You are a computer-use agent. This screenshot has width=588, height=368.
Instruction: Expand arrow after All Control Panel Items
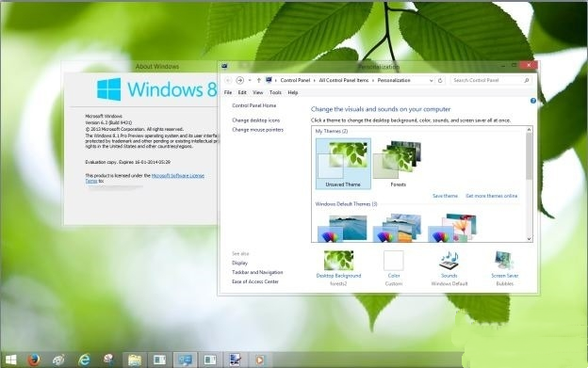tap(373, 80)
